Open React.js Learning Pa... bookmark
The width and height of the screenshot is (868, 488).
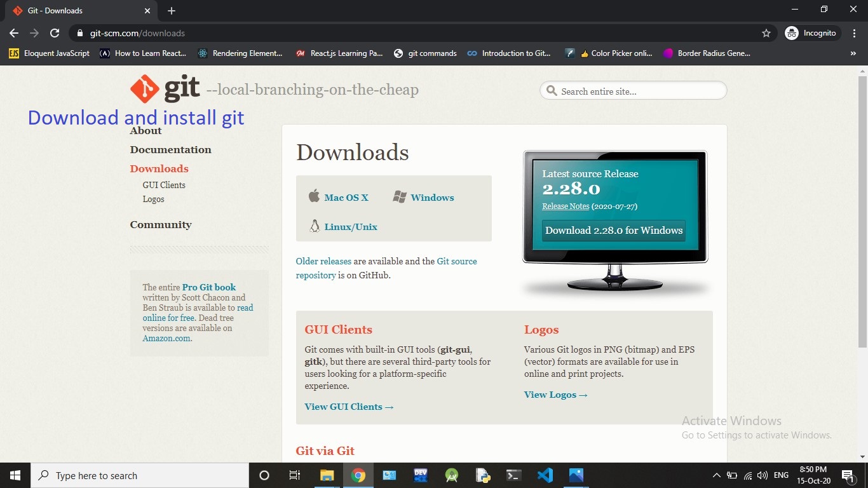tap(339, 53)
